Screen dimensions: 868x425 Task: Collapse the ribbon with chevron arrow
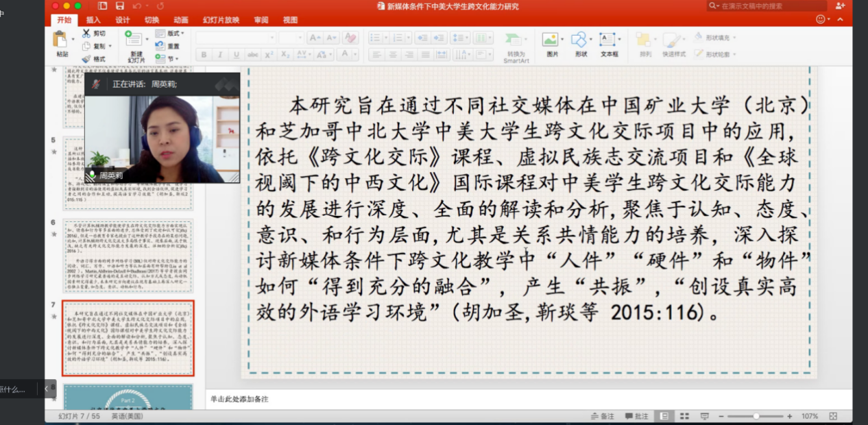pos(841,20)
